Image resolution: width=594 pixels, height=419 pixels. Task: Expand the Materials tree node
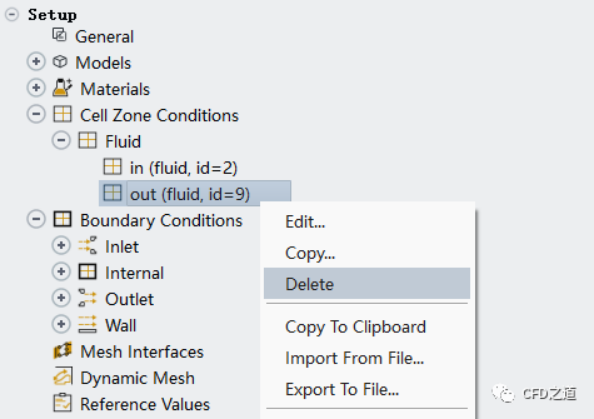tap(36, 88)
